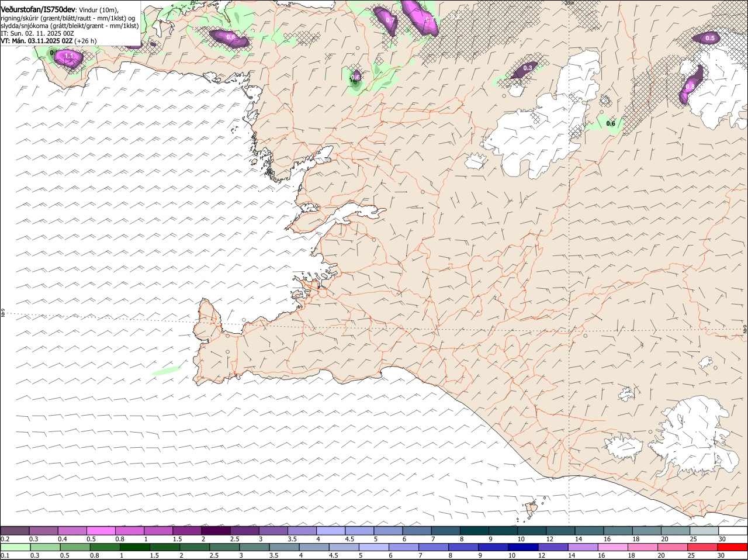Pick the top legend swatch labeled 8

[x=474, y=530]
